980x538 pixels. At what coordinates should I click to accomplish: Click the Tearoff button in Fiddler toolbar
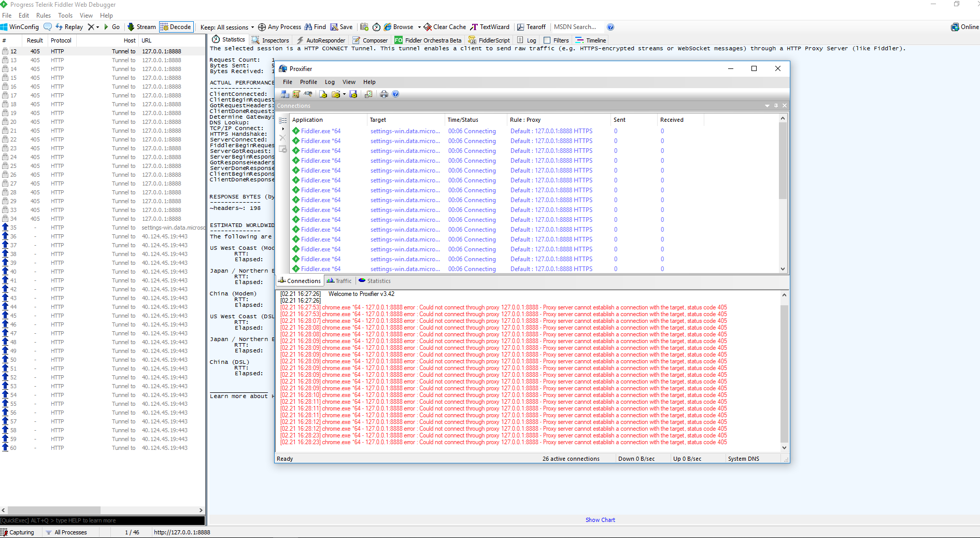531,27
